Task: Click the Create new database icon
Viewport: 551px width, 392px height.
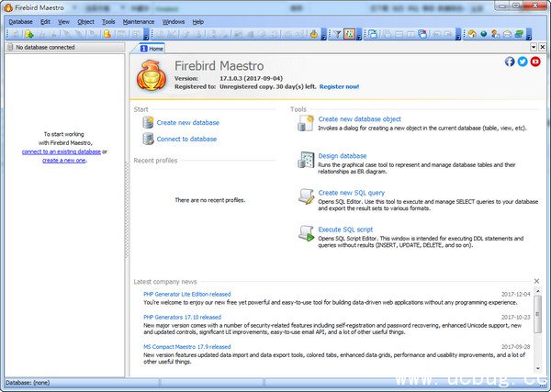Action: point(148,122)
